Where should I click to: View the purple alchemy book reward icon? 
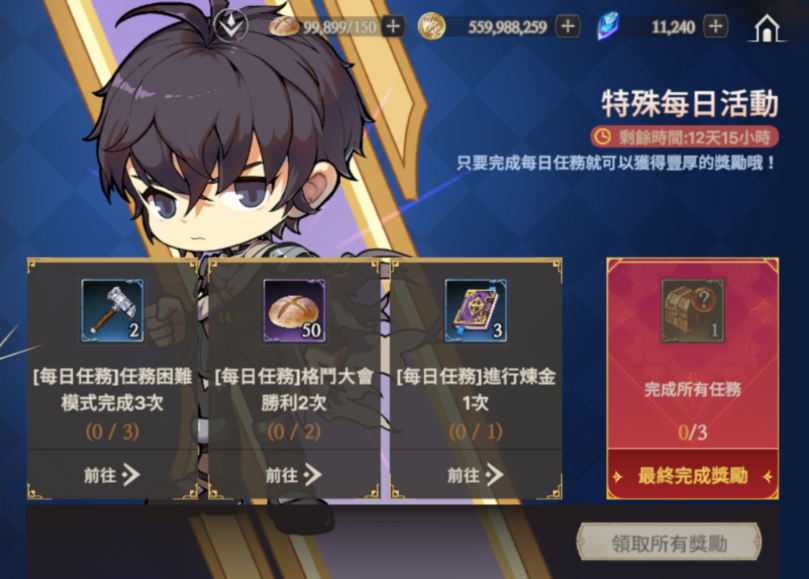click(476, 311)
